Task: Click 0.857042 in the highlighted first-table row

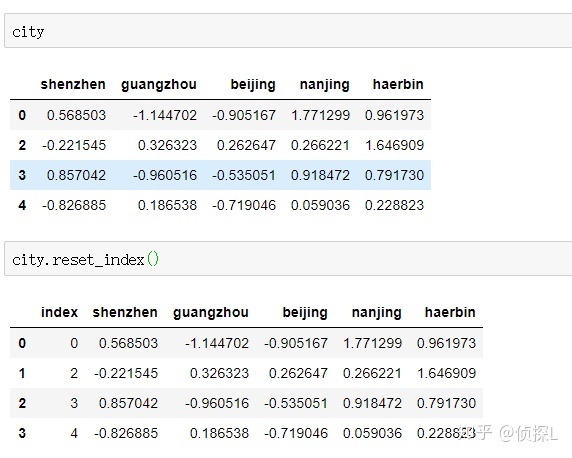Action: 76,175
